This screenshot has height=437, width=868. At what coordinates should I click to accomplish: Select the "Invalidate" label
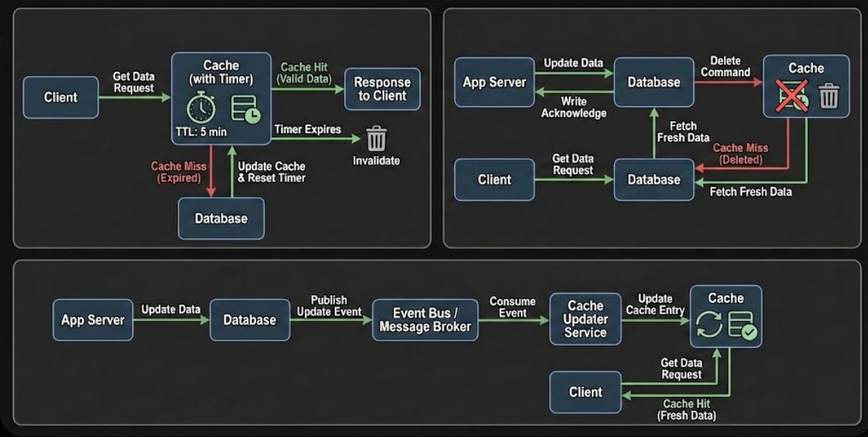(376, 160)
